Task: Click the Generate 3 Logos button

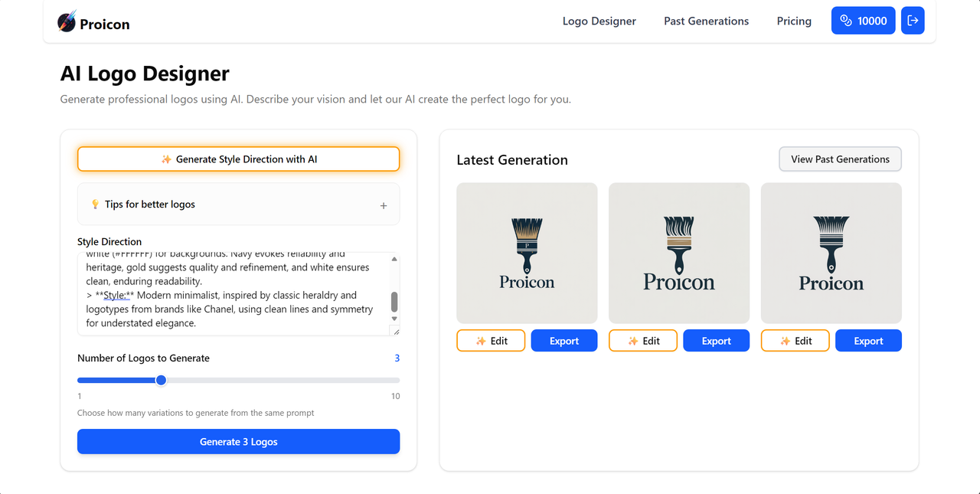Action: (239, 442)
